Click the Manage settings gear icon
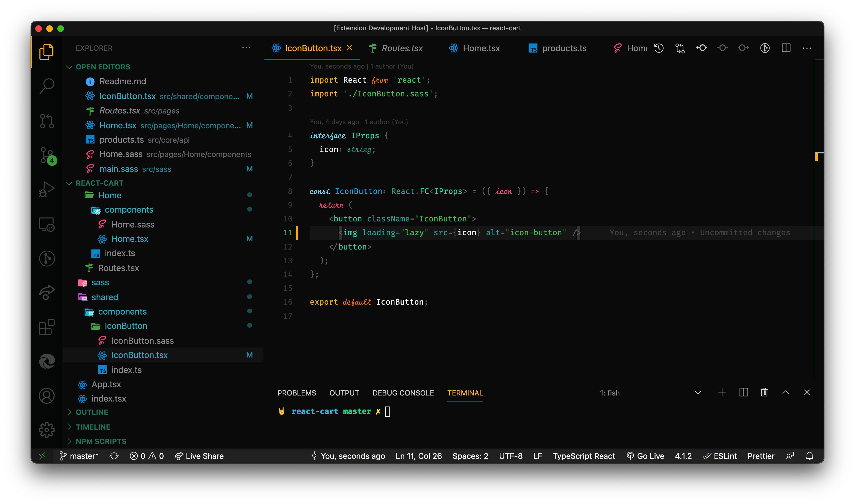Image resolution: width=855 pixels, height=504 pixels. pyautogui.click(x=47, y=430)
